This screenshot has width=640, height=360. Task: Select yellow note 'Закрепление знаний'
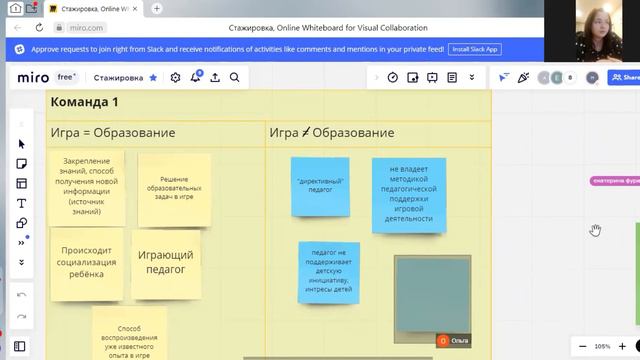tap(86, 188)
